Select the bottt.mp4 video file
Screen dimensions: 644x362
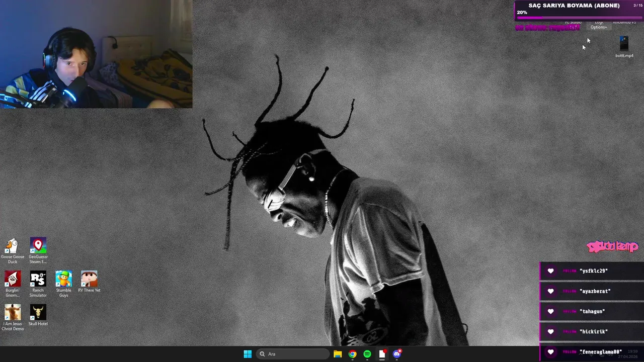point(624,47)
